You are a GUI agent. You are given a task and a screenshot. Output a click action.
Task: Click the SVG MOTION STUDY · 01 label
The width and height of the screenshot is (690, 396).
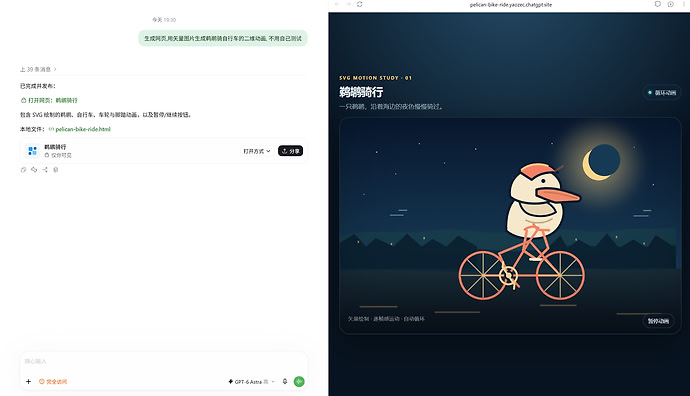[x=375, y=78]
